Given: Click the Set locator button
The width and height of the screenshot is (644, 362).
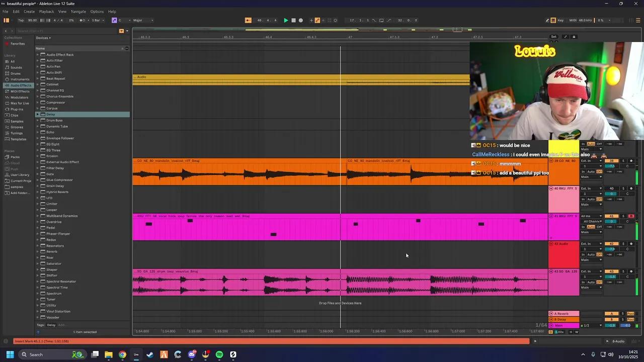Looking at the screenshot, I should pos(553,37).
